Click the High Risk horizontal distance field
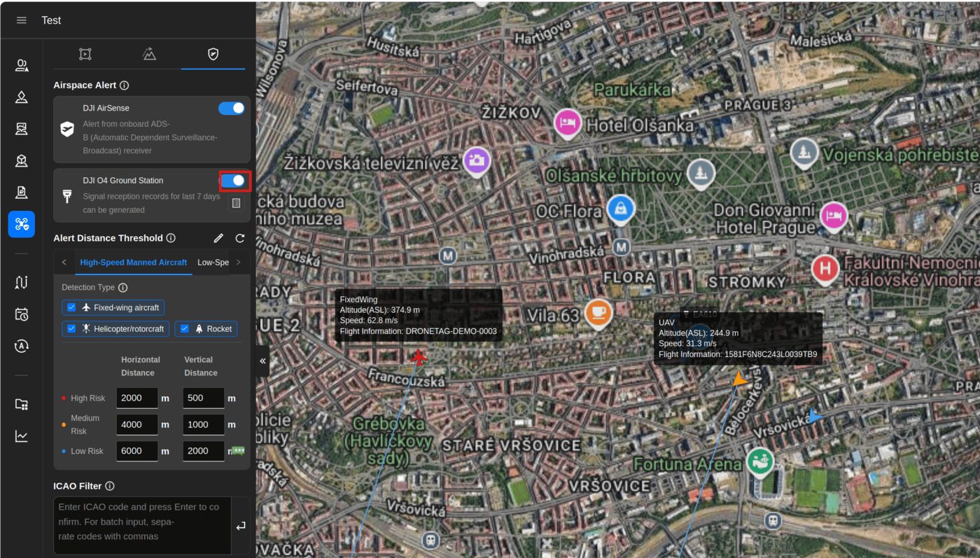 pyautogui.click(x=137, y=398)
